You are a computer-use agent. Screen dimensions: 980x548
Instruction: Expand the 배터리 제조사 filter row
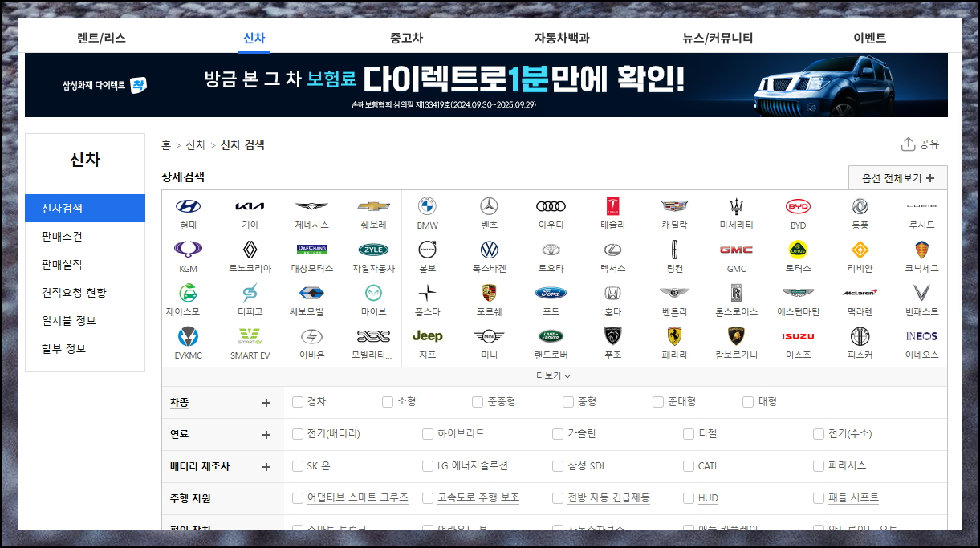266,466
